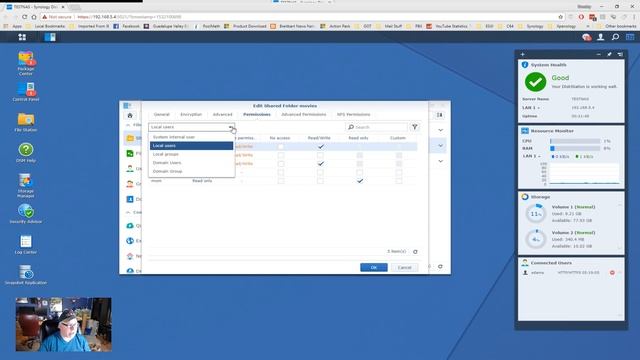Click the CPU usage bar
The height and width of the screenshot is (360, 640).
pos(575,141)
